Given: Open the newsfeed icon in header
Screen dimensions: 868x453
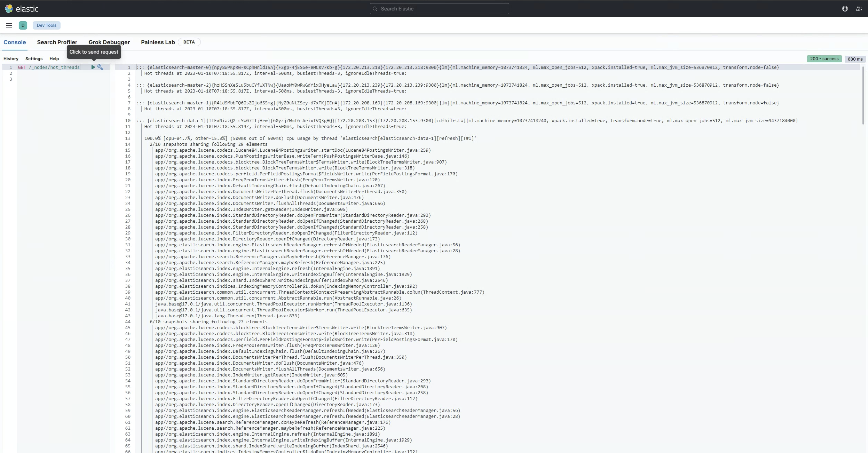Looking at the screenshot, I should click(x=859, y=9).
